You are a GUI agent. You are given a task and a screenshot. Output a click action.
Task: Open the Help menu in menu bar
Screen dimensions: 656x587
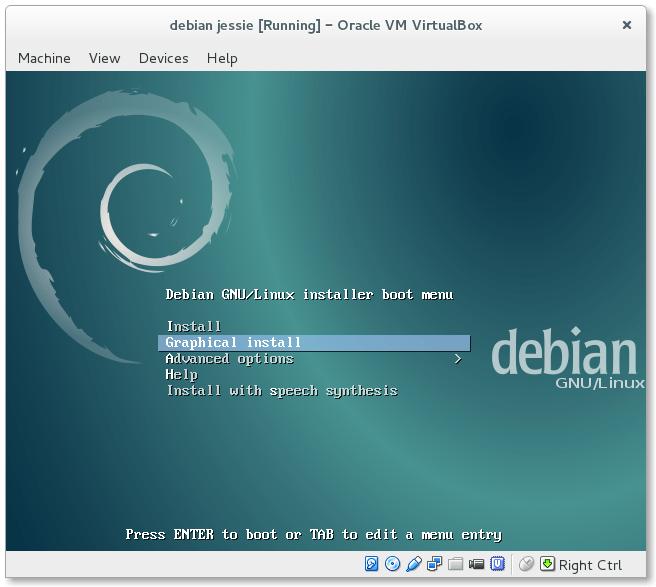(222, 58)
